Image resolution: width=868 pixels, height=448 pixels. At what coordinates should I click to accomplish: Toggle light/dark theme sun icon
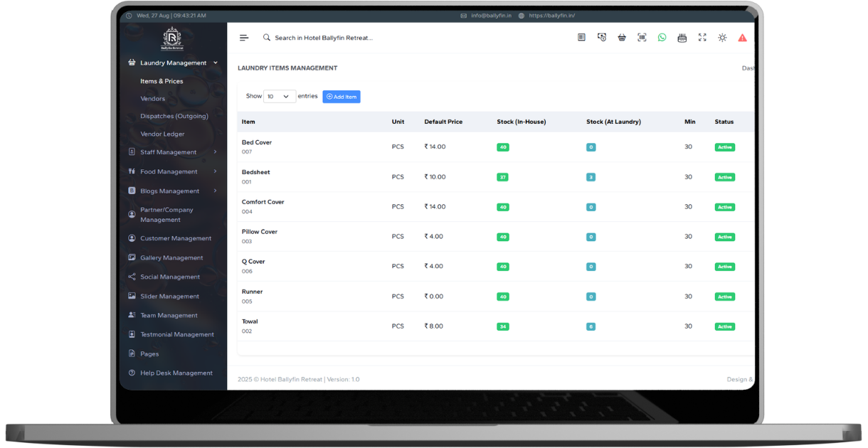(722, 38)
